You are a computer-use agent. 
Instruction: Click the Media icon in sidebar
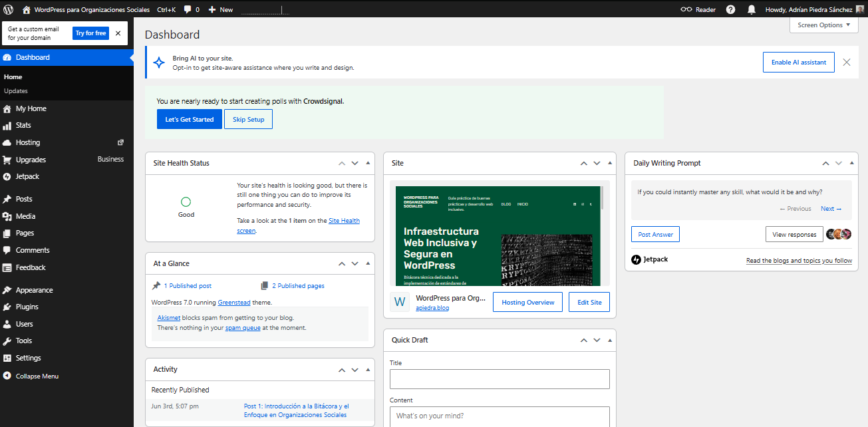pyautogui.click(x=7, y=216)
